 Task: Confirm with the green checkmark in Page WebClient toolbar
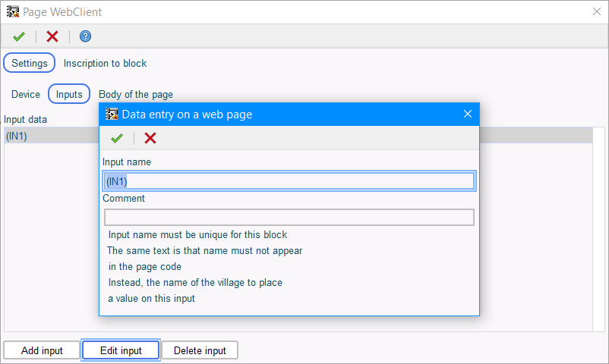coord(19,36)
